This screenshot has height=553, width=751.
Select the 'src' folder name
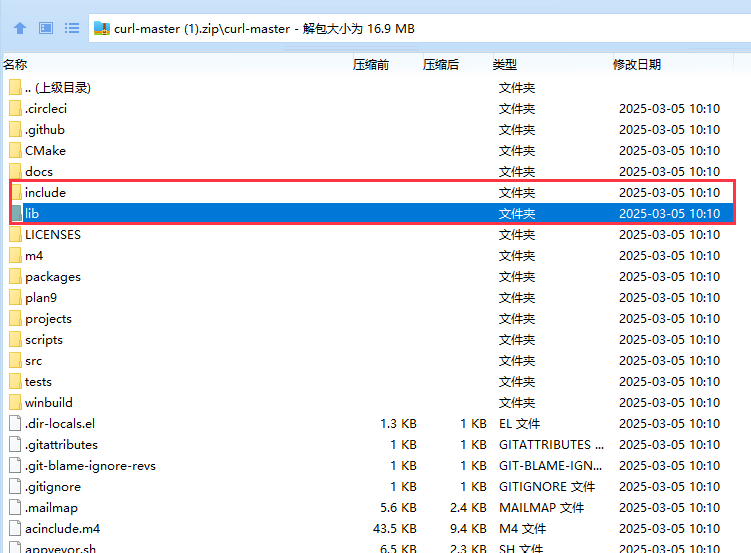[x=34, y=361]
